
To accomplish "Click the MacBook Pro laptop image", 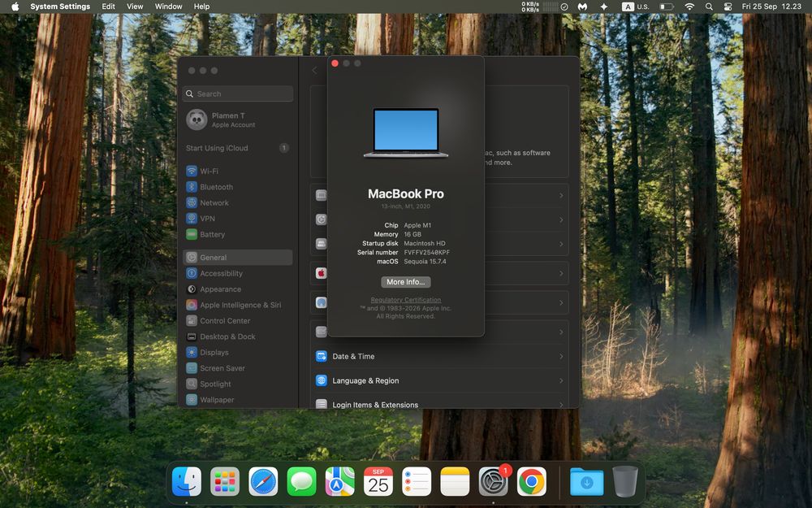I will coord(405,132).
